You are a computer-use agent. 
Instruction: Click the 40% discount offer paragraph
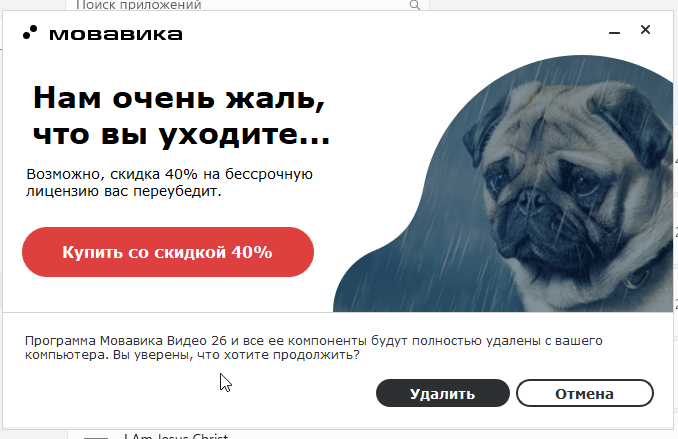tap(169, 182)
